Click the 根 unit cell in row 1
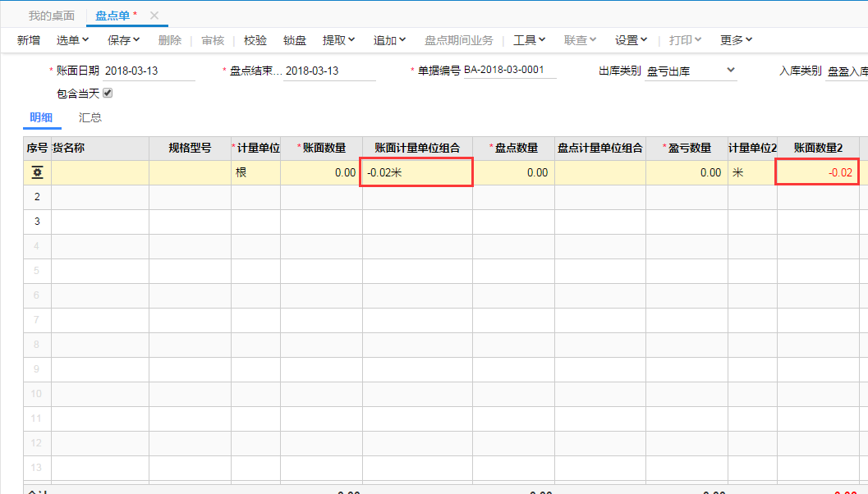Viewport: 868px width, 494px height. tap(255, 172)
